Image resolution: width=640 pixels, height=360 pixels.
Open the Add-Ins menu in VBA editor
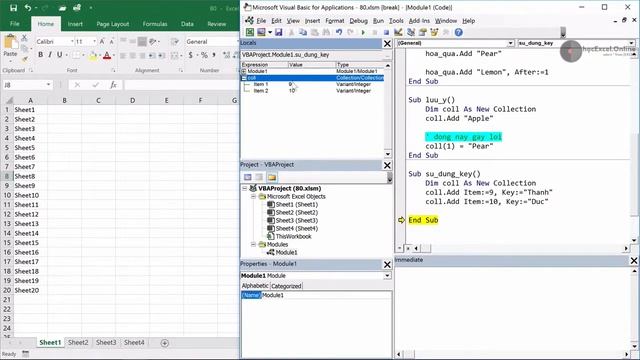[419, 20]
